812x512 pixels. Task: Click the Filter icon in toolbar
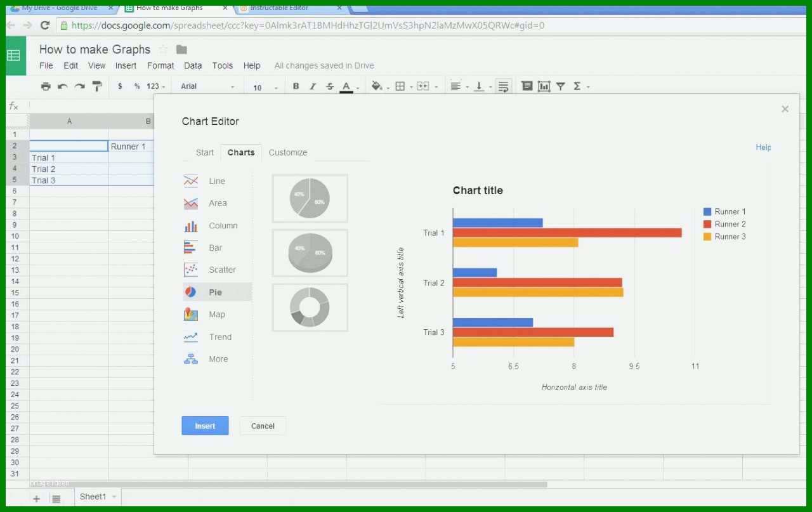tap(561, 86)
